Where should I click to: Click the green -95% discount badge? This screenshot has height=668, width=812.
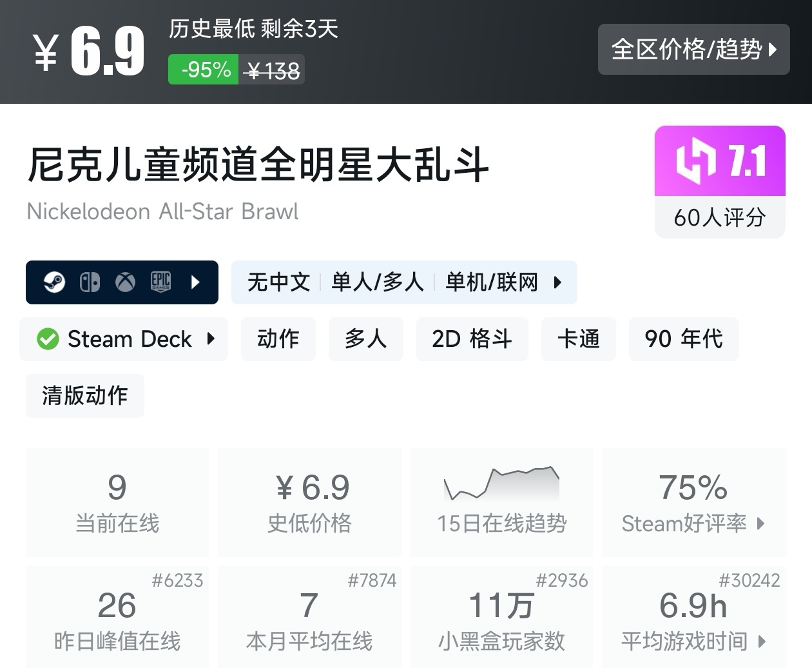point(204,70)
